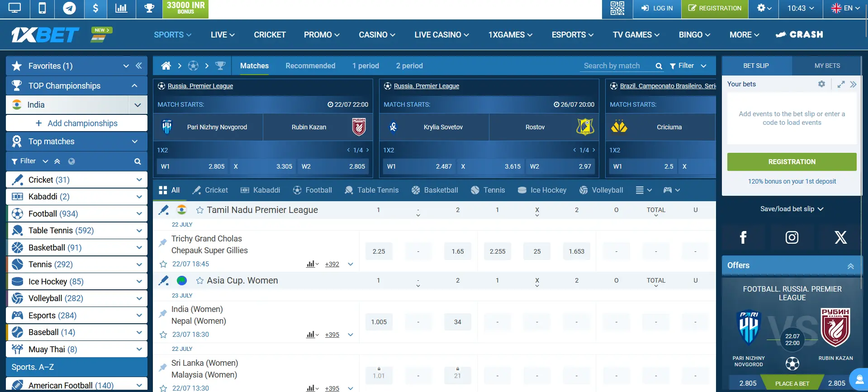Open the desktop version icon
Viewport: 868px width, 392px height.
[x=14, y=8]
